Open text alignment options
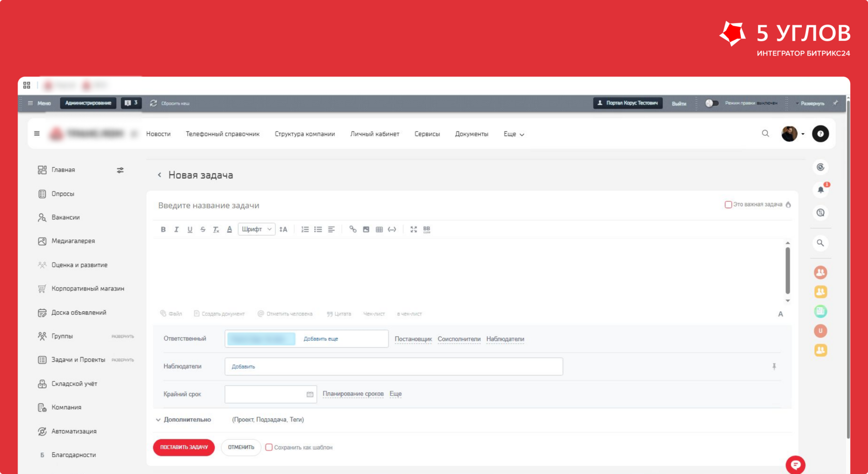 click(x=331, y=229)
